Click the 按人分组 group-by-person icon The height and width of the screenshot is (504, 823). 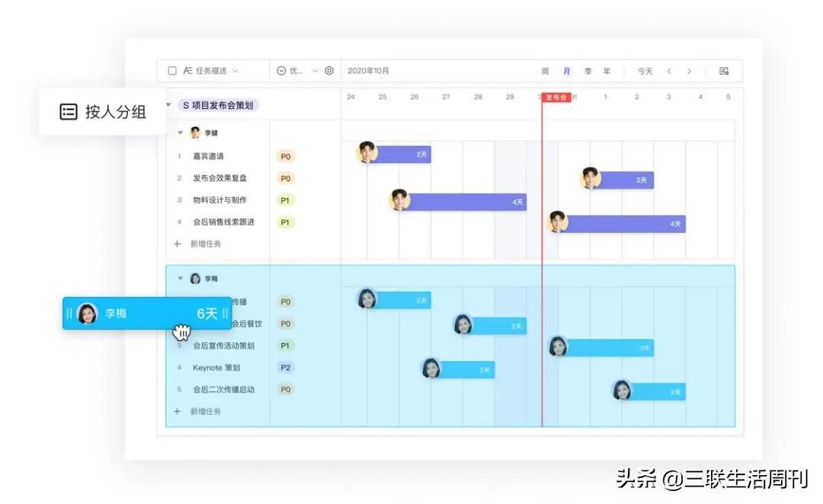[x=69, y=111]
